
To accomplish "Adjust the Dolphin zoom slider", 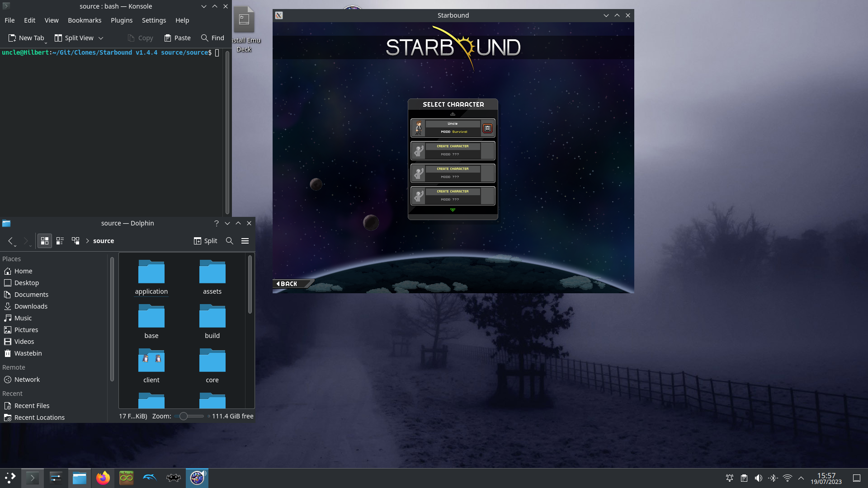I will (x=184, y=416).
